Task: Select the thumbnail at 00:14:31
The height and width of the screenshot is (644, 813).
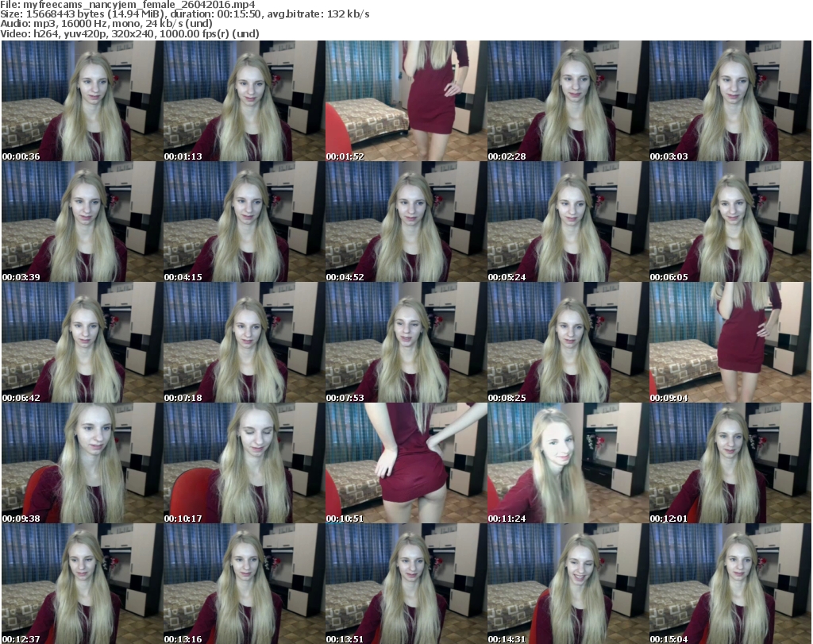Action: (x=568, y=584)
